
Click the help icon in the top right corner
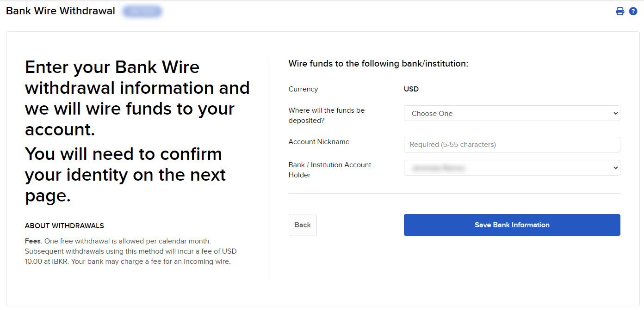coord(633,11)
